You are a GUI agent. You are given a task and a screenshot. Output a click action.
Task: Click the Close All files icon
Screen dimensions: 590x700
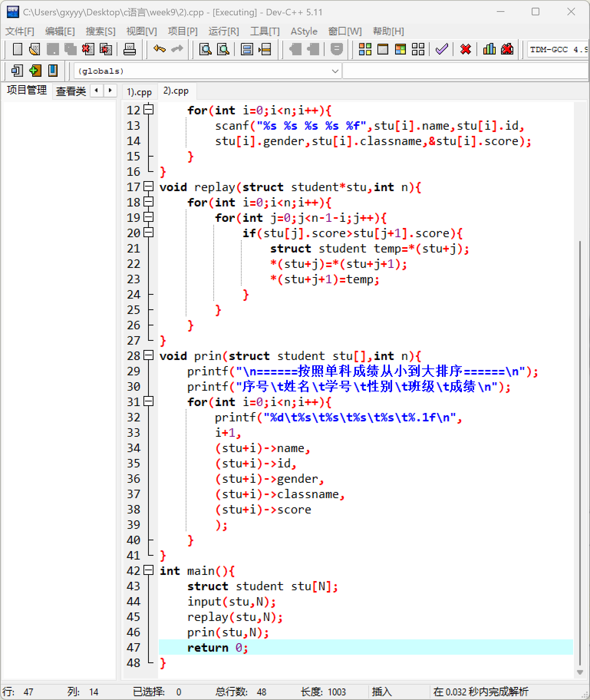click(x=105, y=49)
